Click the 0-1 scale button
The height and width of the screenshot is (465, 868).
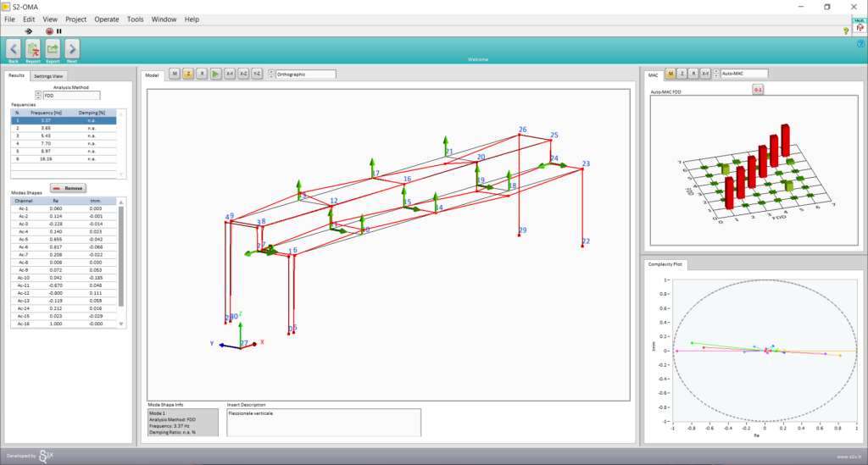point(758,90)
